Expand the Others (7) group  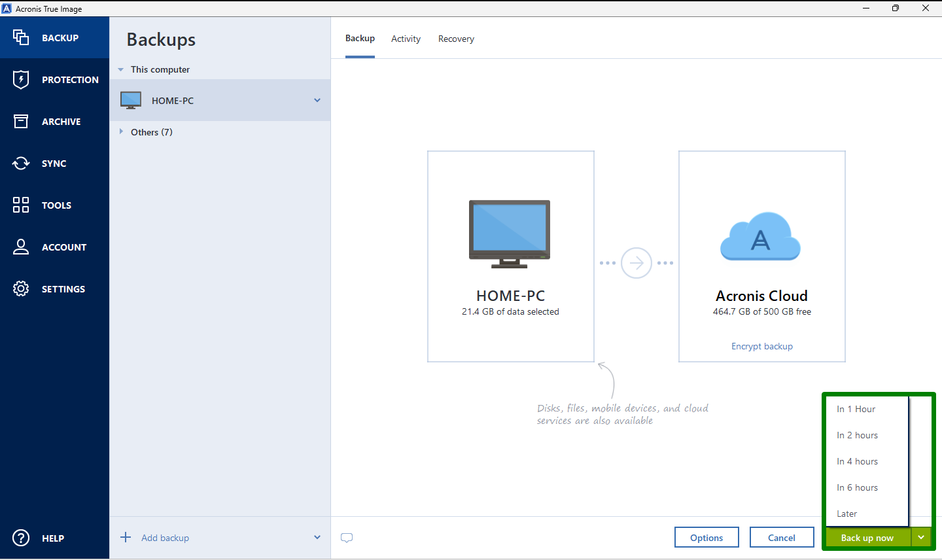(x=151, y=131)
